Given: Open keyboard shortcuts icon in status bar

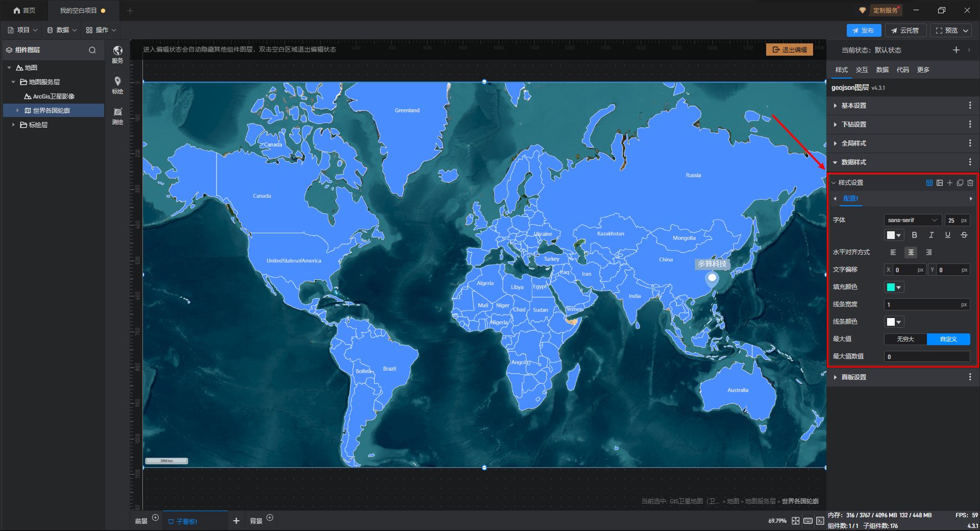Looking at the screenshot, I should click(808, 521).
